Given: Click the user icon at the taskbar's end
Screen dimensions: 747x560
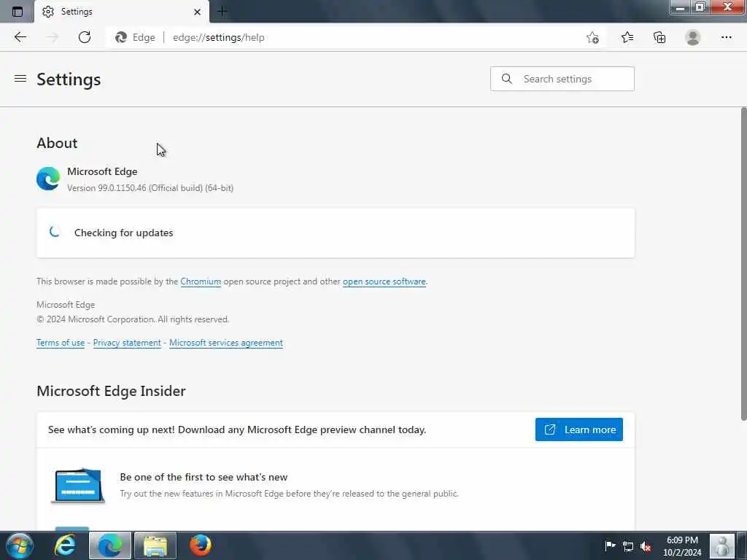Looking at the screenshot, I should (x=723, y=545).
